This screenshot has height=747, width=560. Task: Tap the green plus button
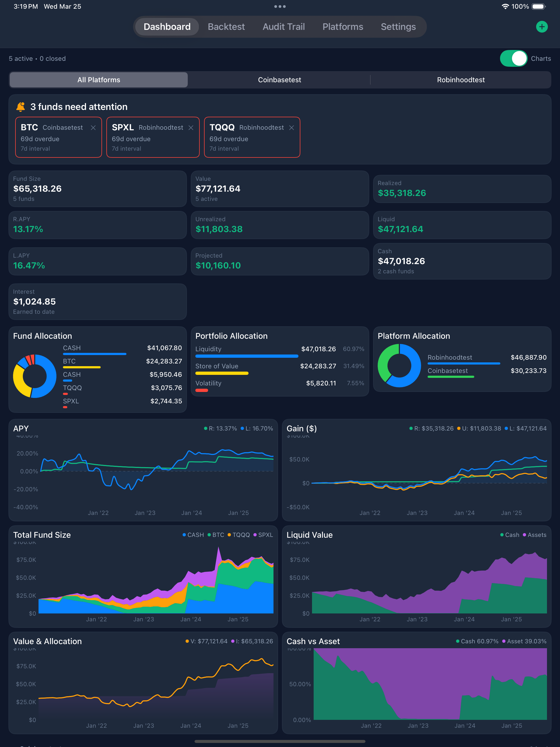pos(542,26)
